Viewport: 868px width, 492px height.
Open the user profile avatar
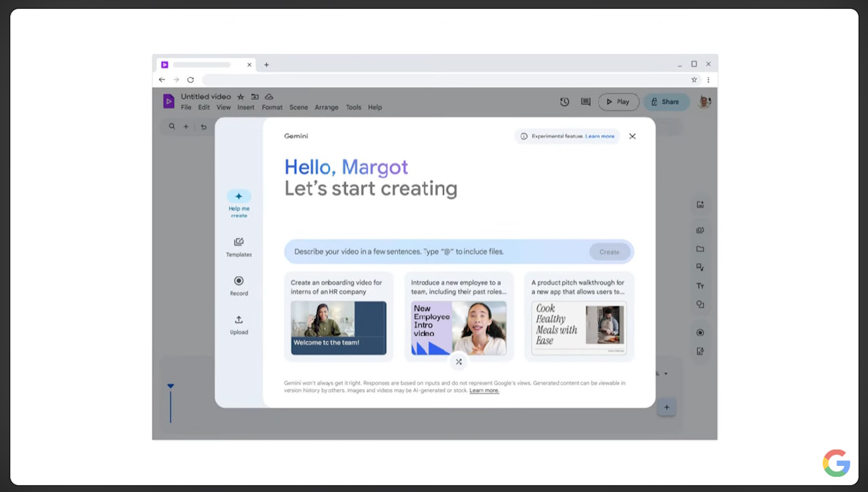704,102
